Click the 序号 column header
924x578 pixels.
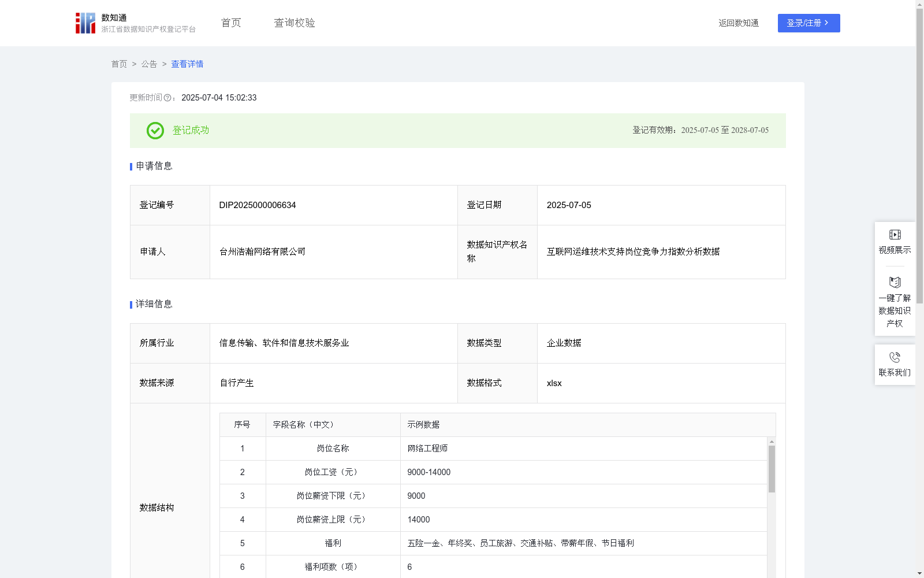pyautogui.click(x=242, y=425)
